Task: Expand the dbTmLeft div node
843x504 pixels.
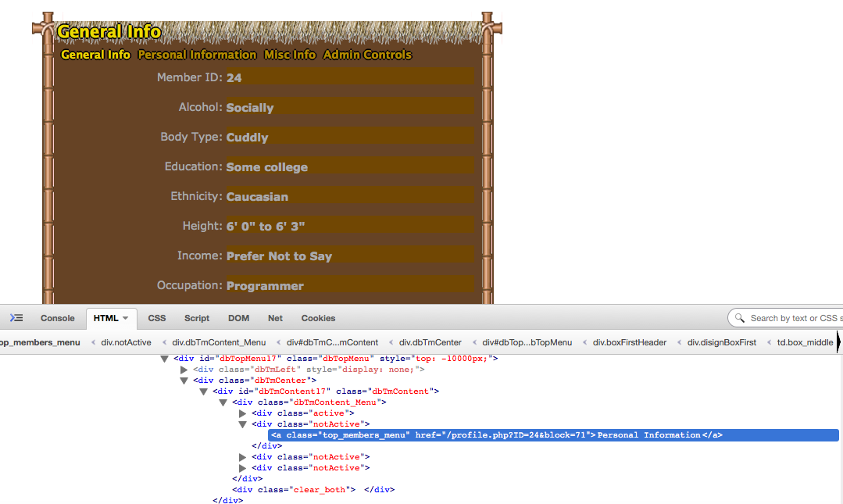Action: pyautogui.click(x=184, y=370)
